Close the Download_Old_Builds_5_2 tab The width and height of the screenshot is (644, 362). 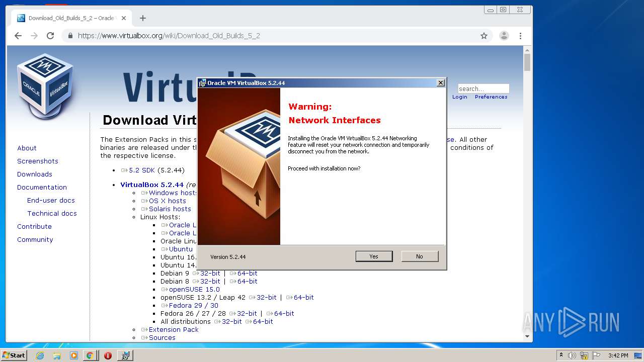(124, 18)
